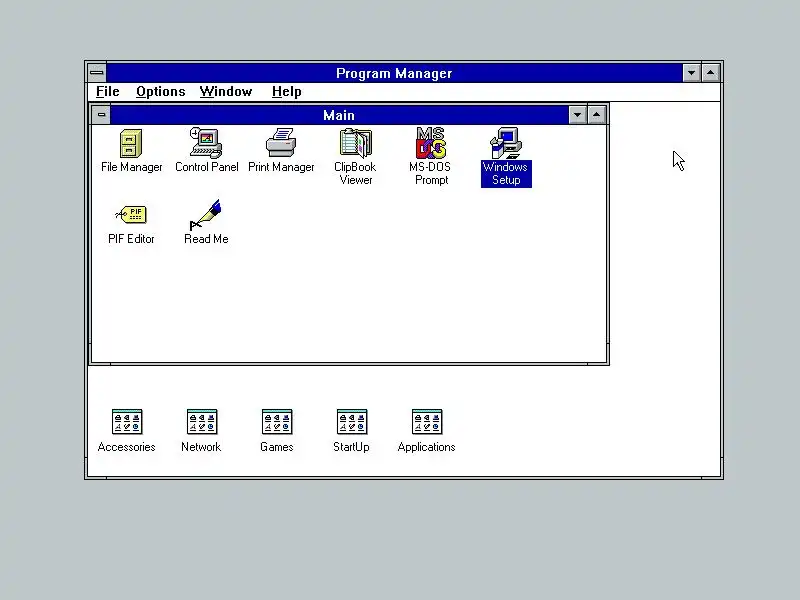Click the 'PIF Editor' label text

tap(131, 239)
